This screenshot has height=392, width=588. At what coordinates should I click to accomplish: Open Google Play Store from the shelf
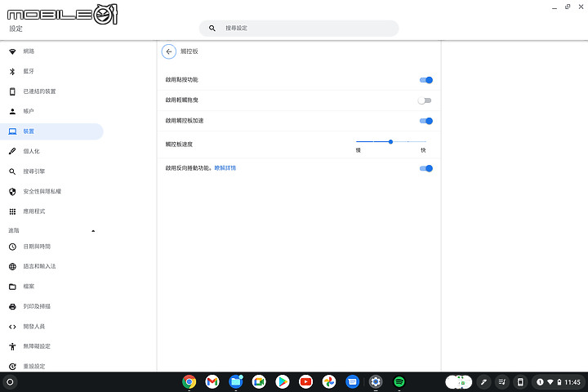(x=283, y=382)
